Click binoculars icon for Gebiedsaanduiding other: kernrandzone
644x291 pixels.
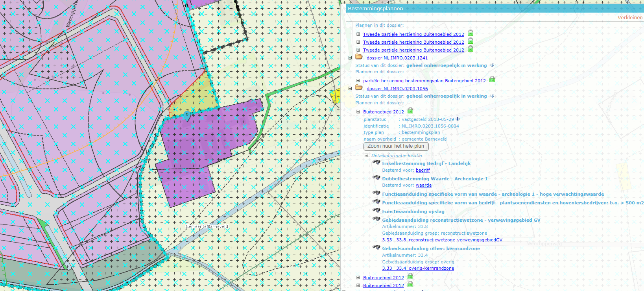[376, 248]
